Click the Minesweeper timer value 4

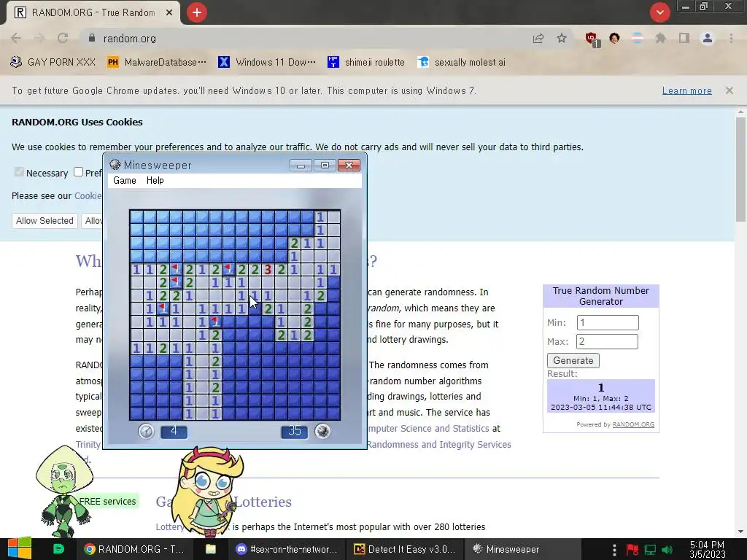pyautogui.click(x=174, y=431)
